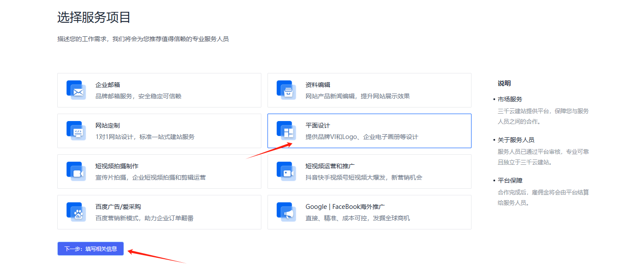Click the envelope icon for 企业邮箱
The height and width of the screenshot is (274, 644).
pos(76,90)
